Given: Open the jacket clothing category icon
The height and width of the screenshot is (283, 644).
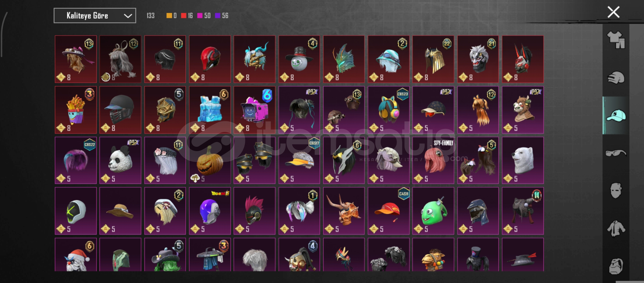Looking at the screenshot, I should coord(616,228).
